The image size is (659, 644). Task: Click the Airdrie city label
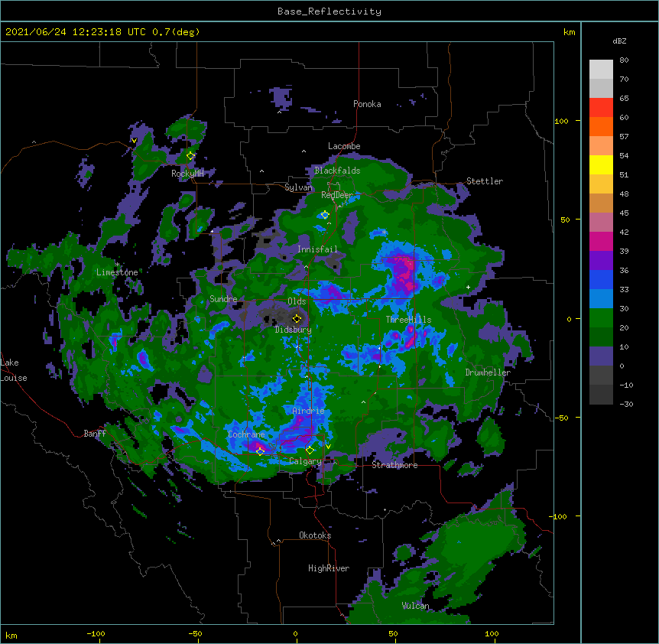coord(308,411)
